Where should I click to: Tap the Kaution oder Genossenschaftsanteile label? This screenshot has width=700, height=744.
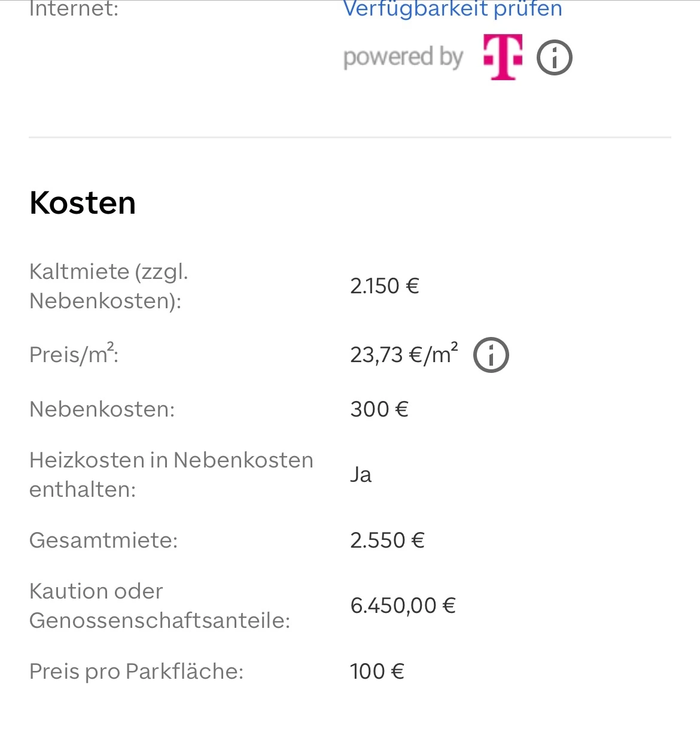pyautogui.click(x=160, y=606)
